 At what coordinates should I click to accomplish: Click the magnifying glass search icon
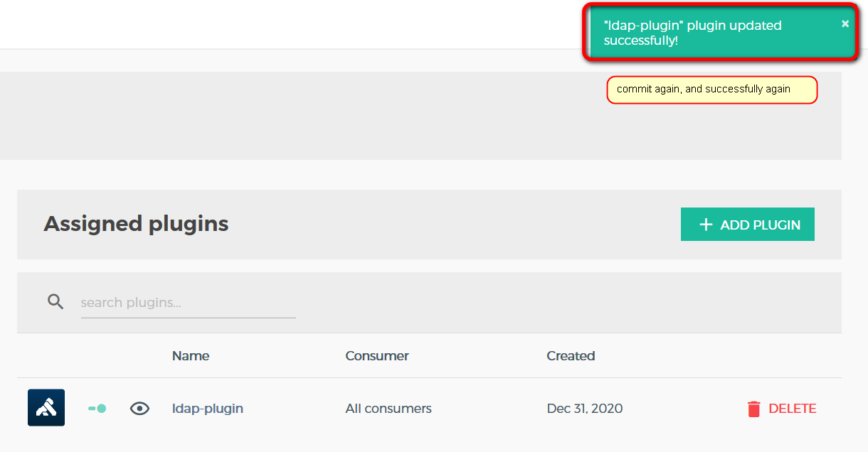(x=55, y=301)
